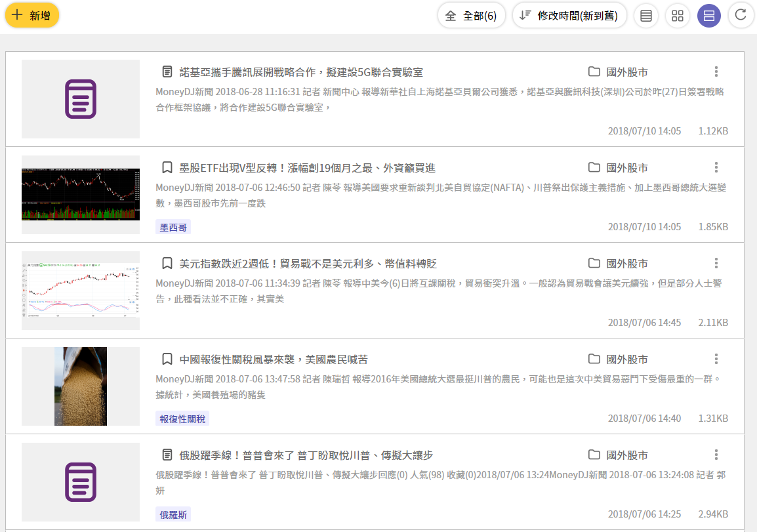This screenshot has height=532, width=757.
Task: Click folder icon in 中國報復性關稅 row
Action: click(x=594, y=359)
